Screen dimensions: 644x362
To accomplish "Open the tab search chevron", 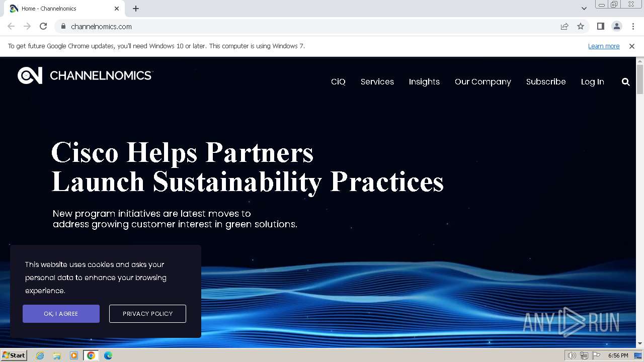I will pos(584,9).
